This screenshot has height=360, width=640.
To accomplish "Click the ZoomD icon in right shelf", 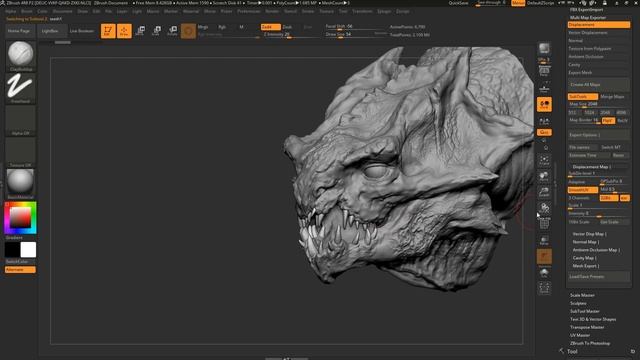I will [x=544, y=192].
